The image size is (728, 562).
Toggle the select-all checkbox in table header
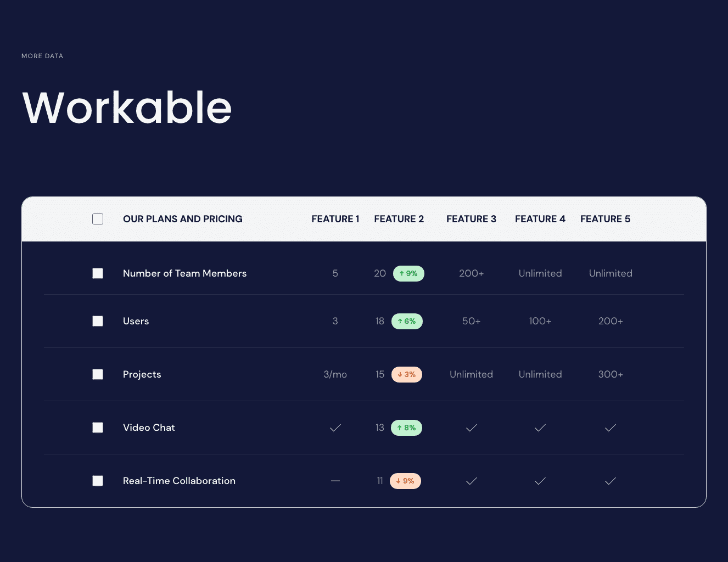pos(98,219)
